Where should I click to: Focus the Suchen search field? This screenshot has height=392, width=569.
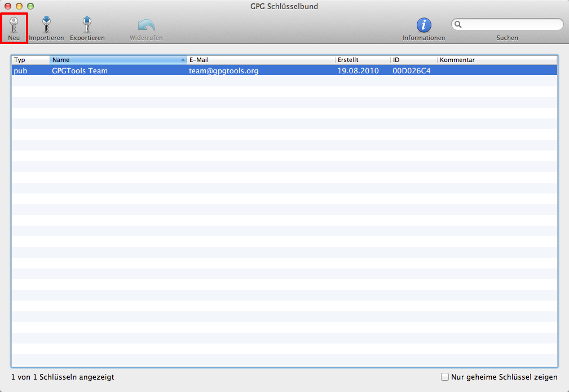point(507,24)
